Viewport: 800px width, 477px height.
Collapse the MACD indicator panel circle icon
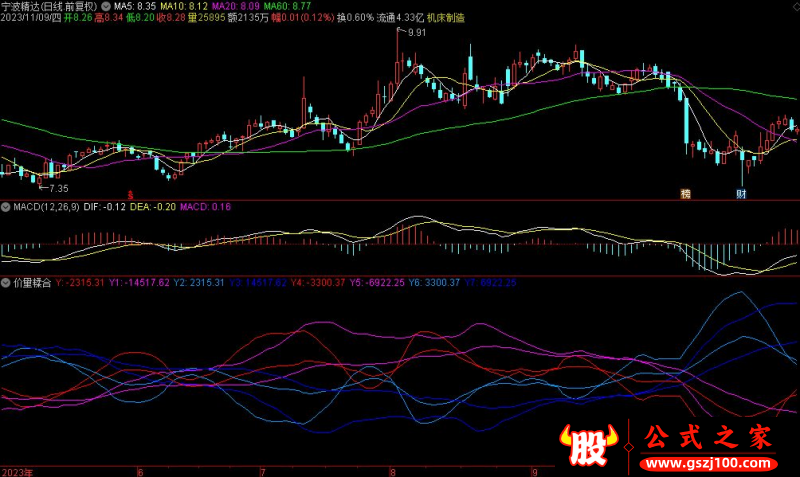(x=6, y=206)
